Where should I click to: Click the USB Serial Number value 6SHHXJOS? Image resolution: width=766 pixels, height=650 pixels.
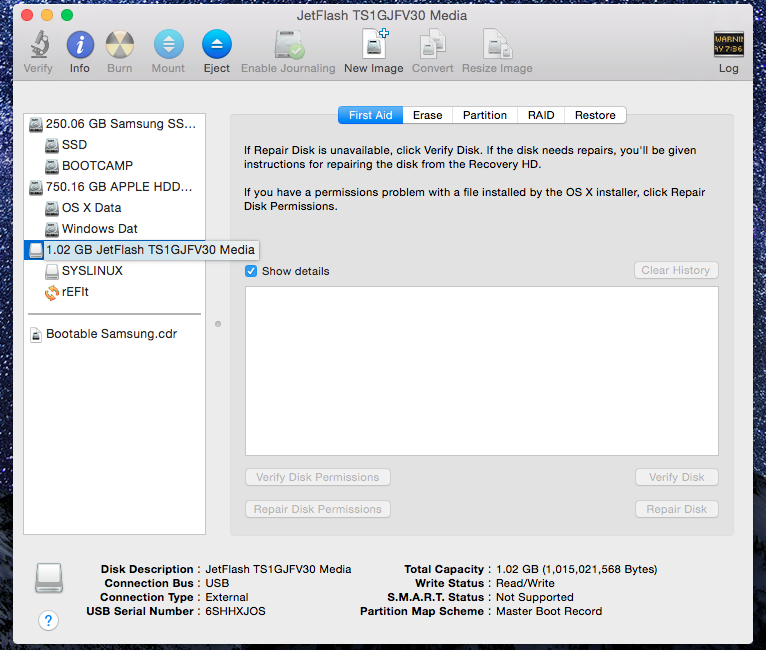(235, 611)
